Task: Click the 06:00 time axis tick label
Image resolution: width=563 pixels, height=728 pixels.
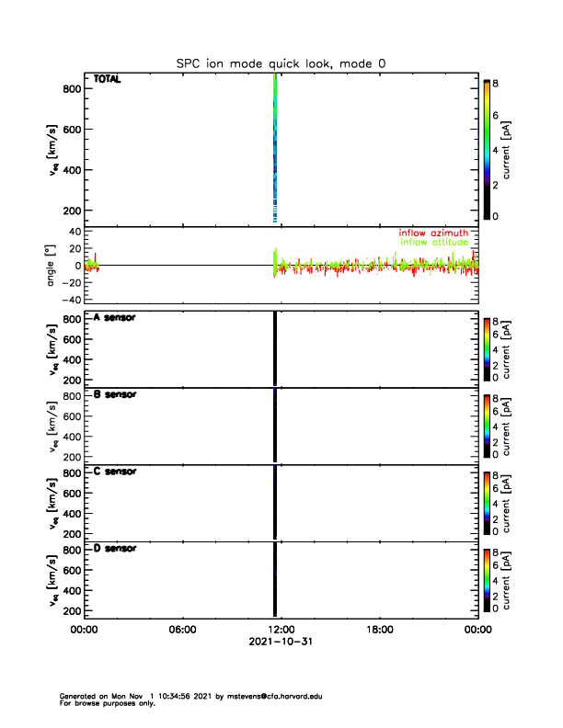Action: [x=183, y=630]
